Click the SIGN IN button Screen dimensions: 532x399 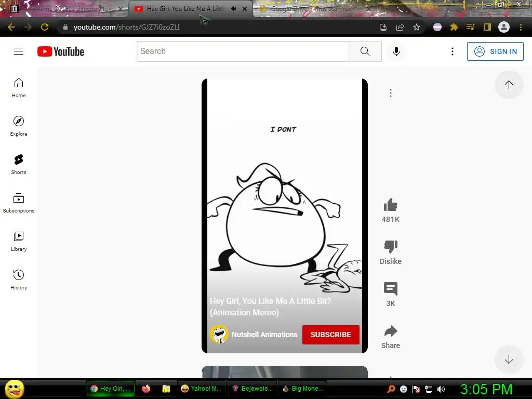click(x=495, y=51)
